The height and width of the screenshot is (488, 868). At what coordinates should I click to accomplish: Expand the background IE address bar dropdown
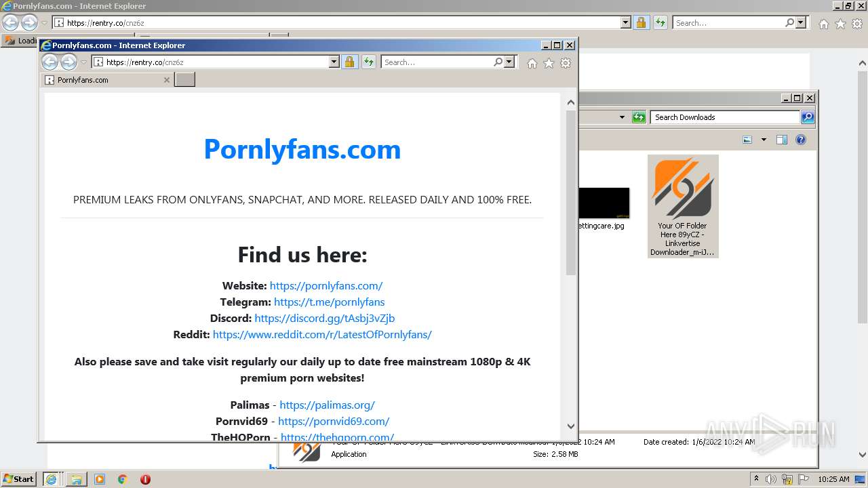625,22
